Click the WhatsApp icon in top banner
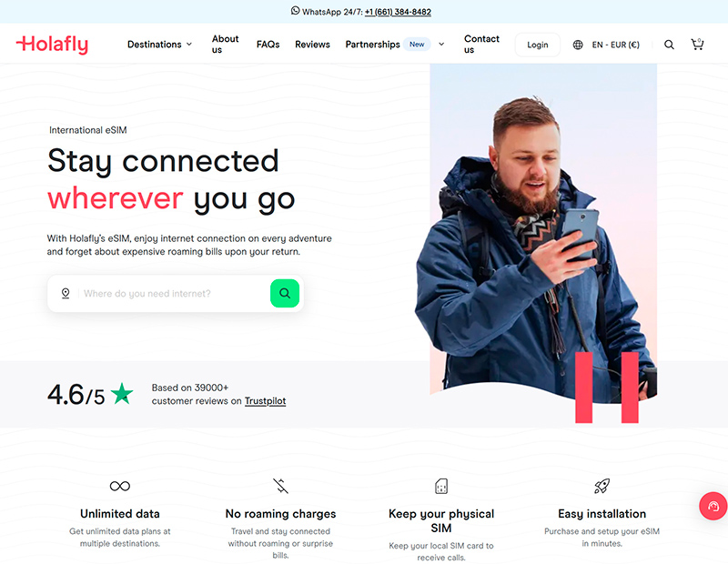Screen dimensions: 728x564 295,10
